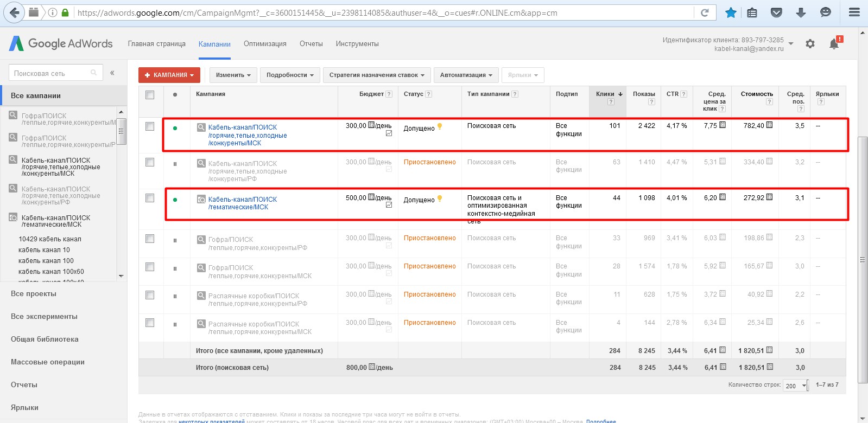The width and height of the screenshot is (868, 423).
Task: Tick checkbox for Распаячные коробки …/РФ row
Action: (150, 295)
